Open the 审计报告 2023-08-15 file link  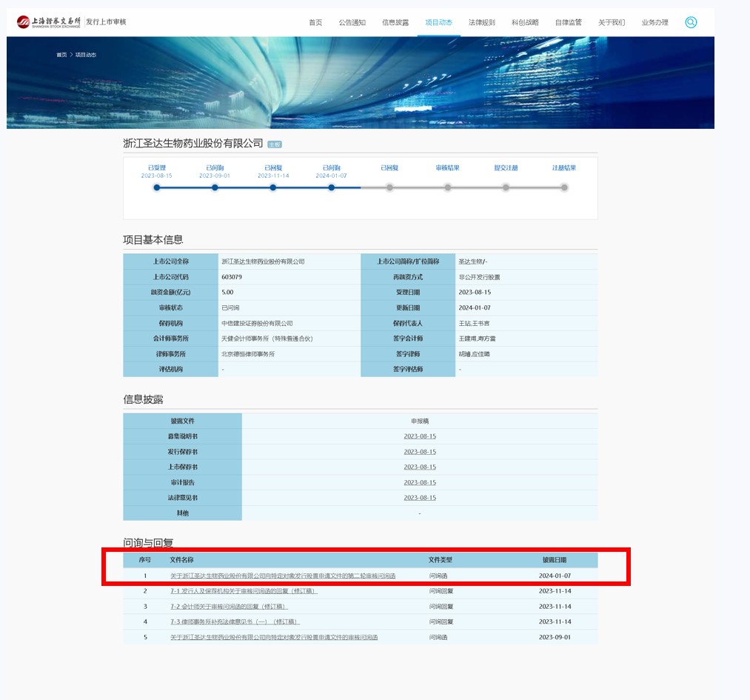420,482
